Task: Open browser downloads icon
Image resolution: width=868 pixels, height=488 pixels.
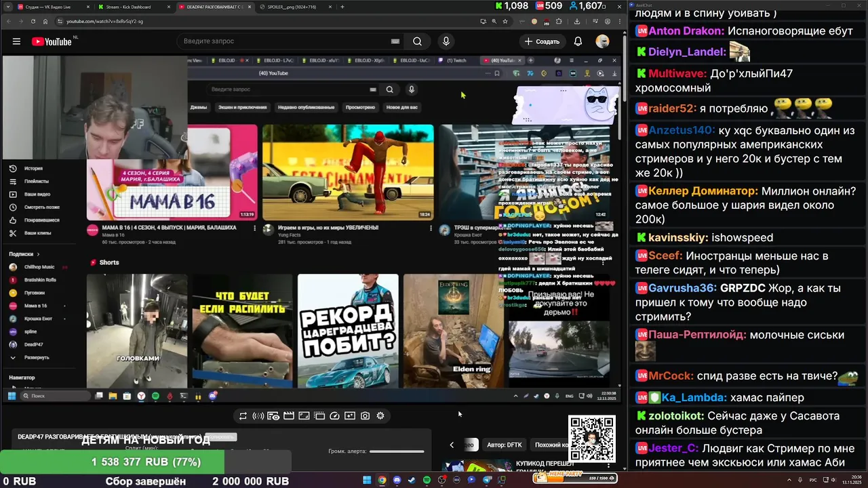Action: click(x=576, y=21)
